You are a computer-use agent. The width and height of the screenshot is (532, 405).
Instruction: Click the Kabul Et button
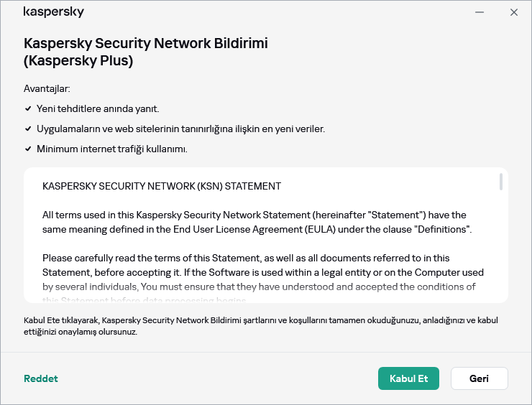408,378
